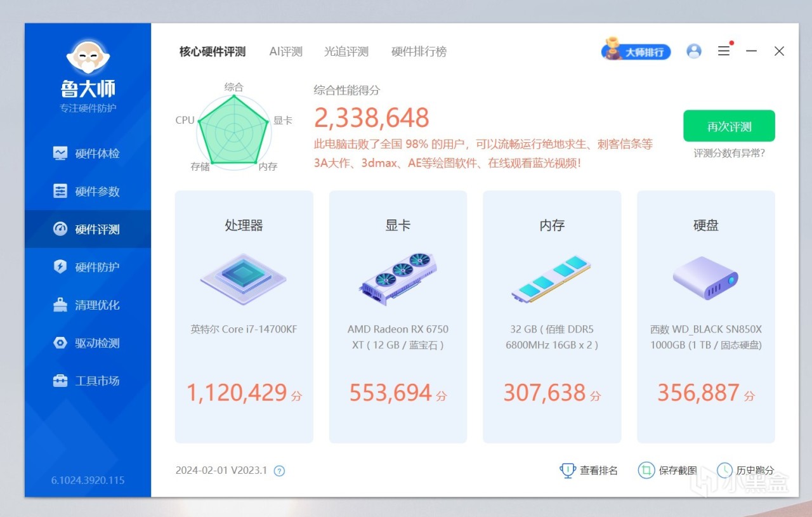Open the user account avatar icon
This screenshot has width=812, height=517.
click(694, 51)
